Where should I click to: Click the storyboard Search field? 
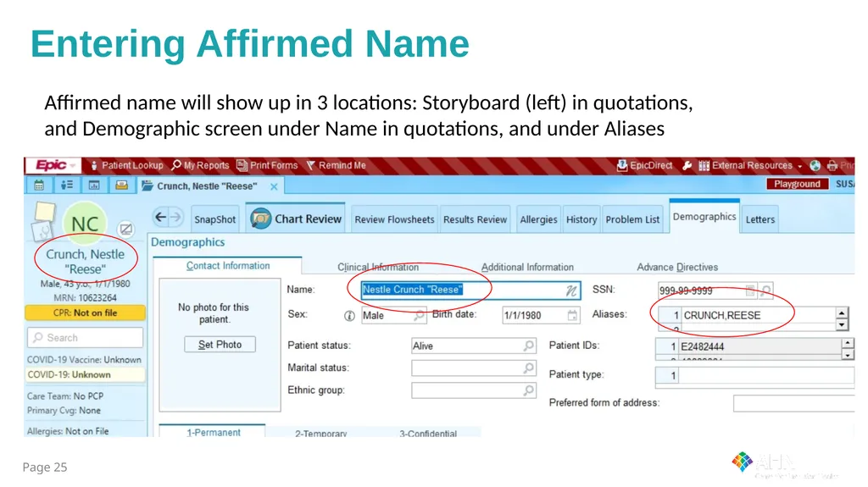coord(85,338)
